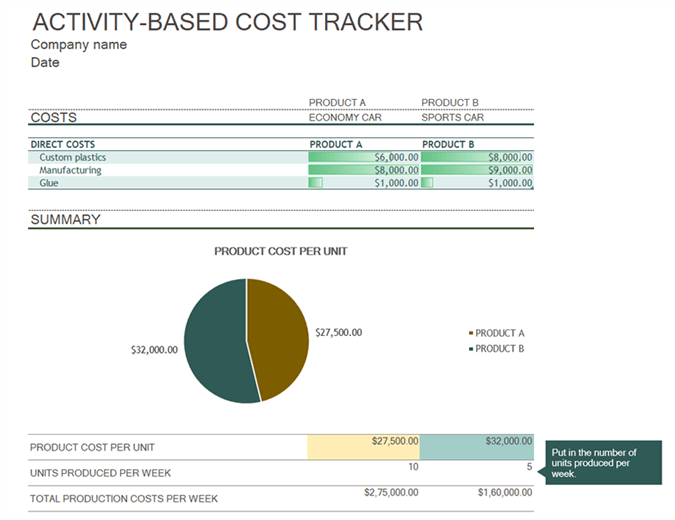675x520 pixels.
Task: Select the Manufacturing Product B $9,000.00 cell
Action: click(477, 170)
